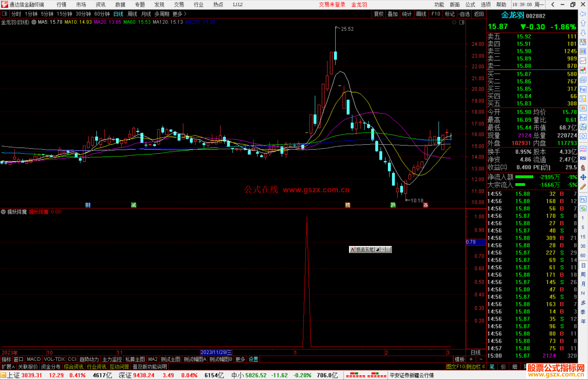Open the 公式 menu
This screenshot has width=588, height=380.
(470, 5)
